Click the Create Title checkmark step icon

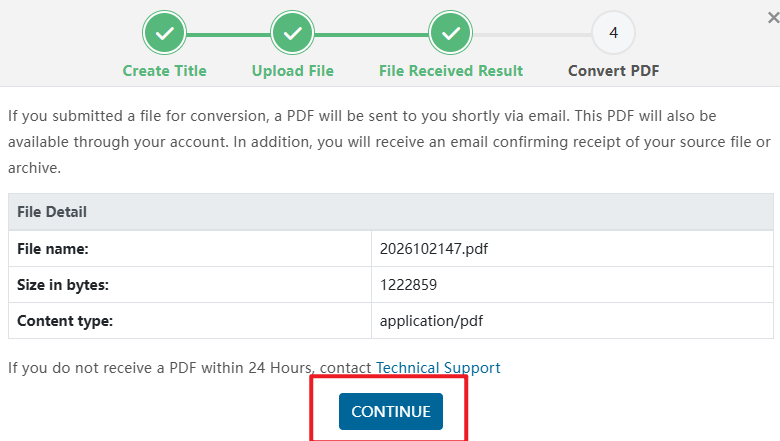164,33
